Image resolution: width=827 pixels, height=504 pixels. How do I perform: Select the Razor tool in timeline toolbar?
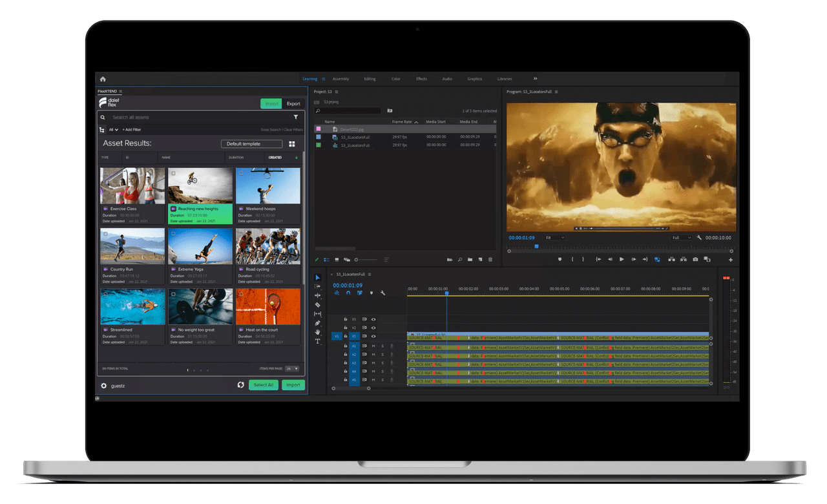click(317, 304)
